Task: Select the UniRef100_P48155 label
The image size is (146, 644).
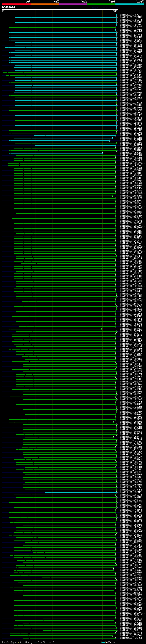Action: 131,249
